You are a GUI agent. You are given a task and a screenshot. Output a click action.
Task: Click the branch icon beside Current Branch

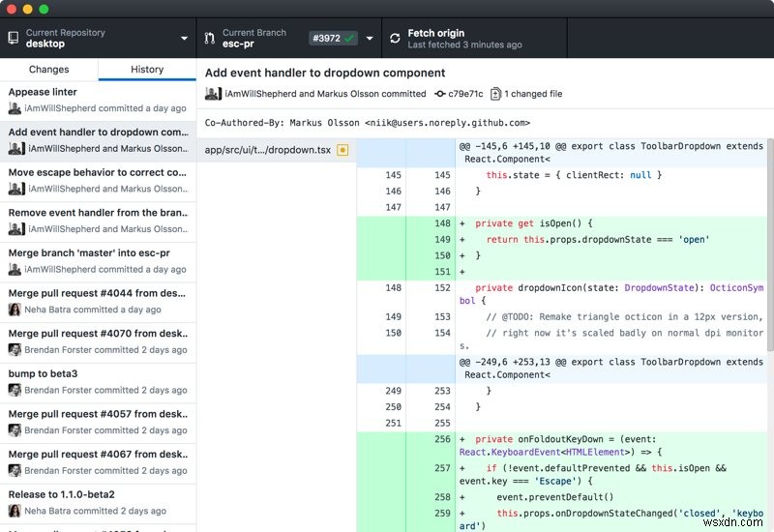209,39
